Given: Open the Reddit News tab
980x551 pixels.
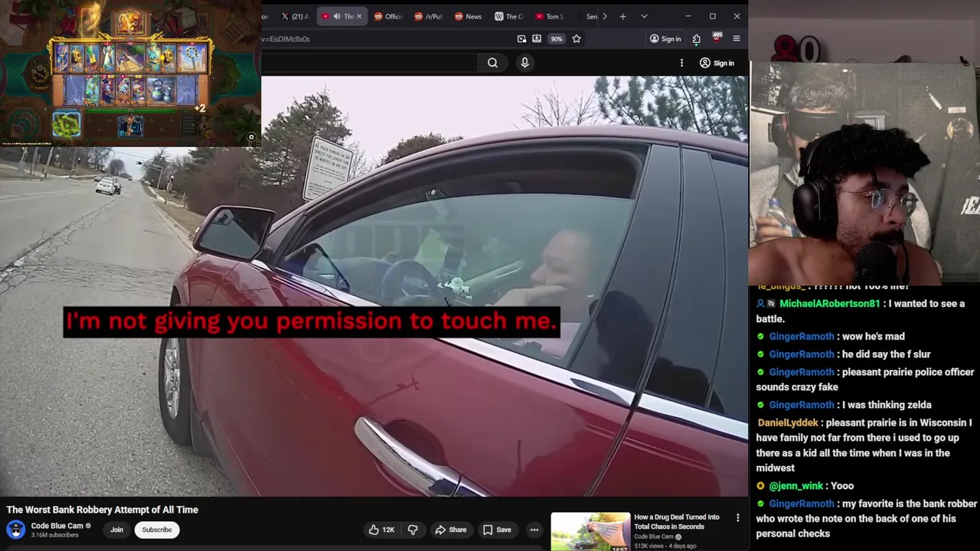Looking at the screenshot, I should click(x=468, y=16).
